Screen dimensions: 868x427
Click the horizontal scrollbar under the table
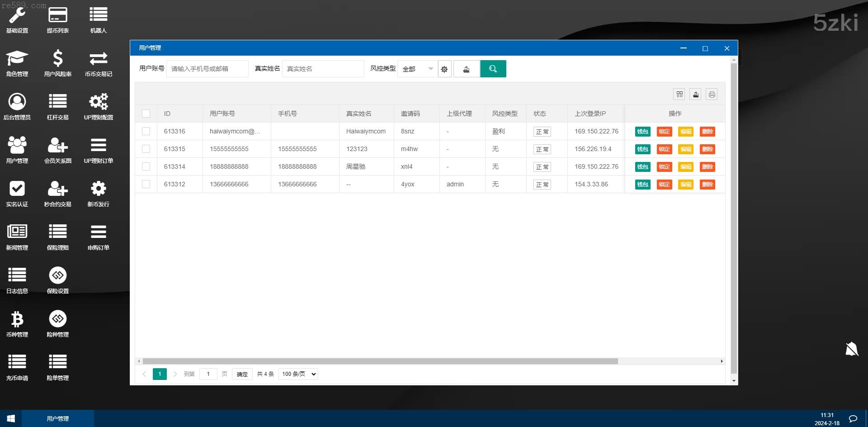pos(380,361)
